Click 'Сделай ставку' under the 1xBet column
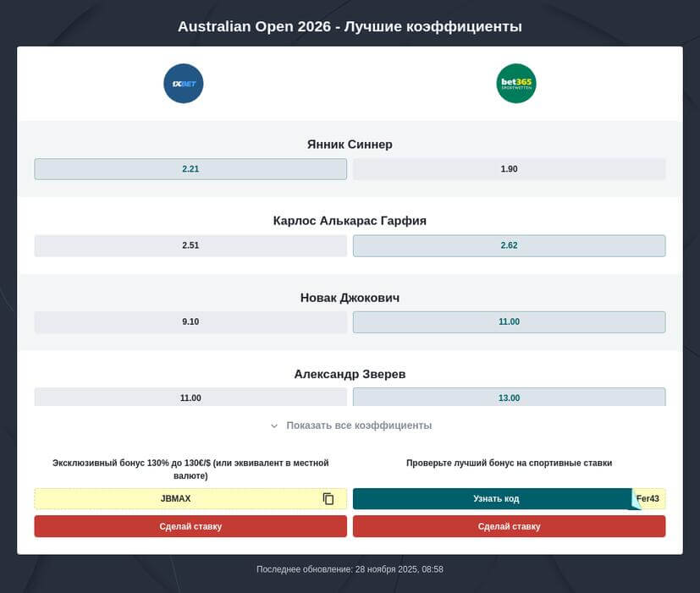This screenshot has height=593, width=700. pyautogui.click(x=190, y=526)
